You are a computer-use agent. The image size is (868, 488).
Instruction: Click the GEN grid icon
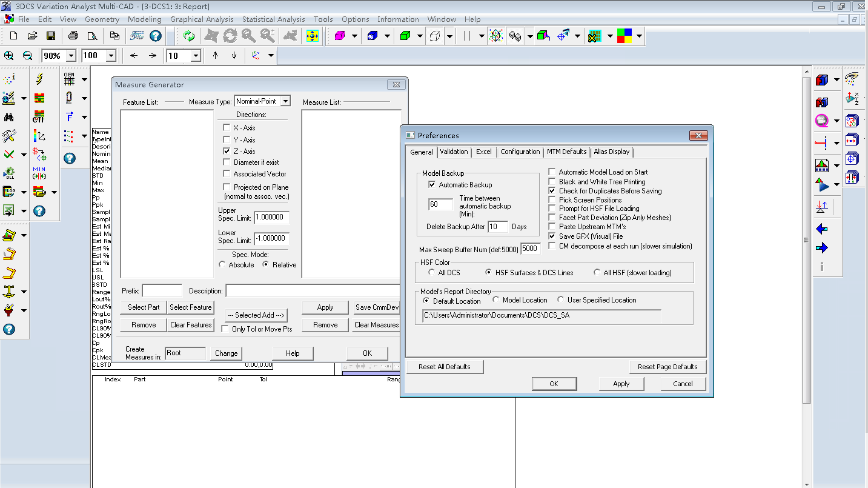[x=70, y=79]
